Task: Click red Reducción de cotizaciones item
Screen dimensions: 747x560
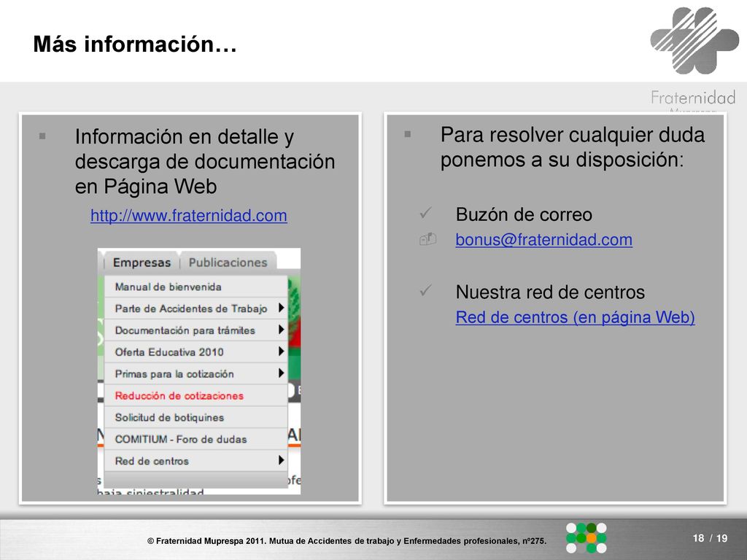Action: coord(196,396)
